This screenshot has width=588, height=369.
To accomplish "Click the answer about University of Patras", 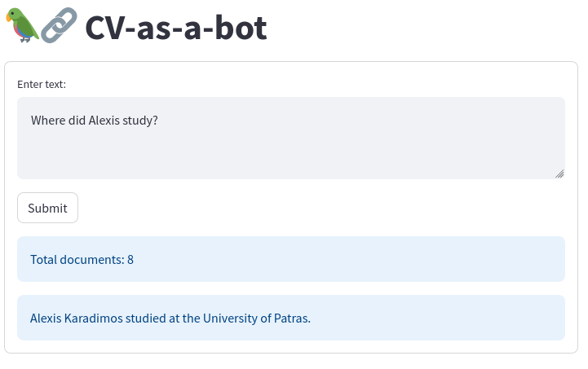I will pos(290,318).
